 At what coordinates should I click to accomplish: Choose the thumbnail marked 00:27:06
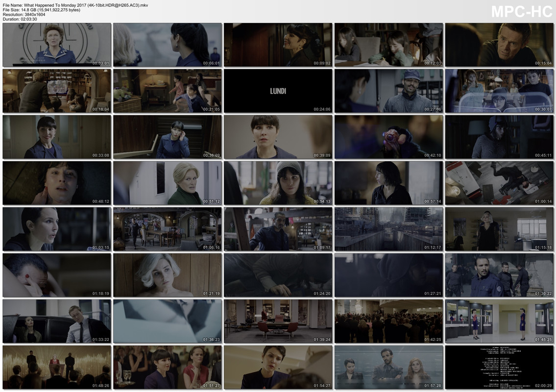click(388, 91)
